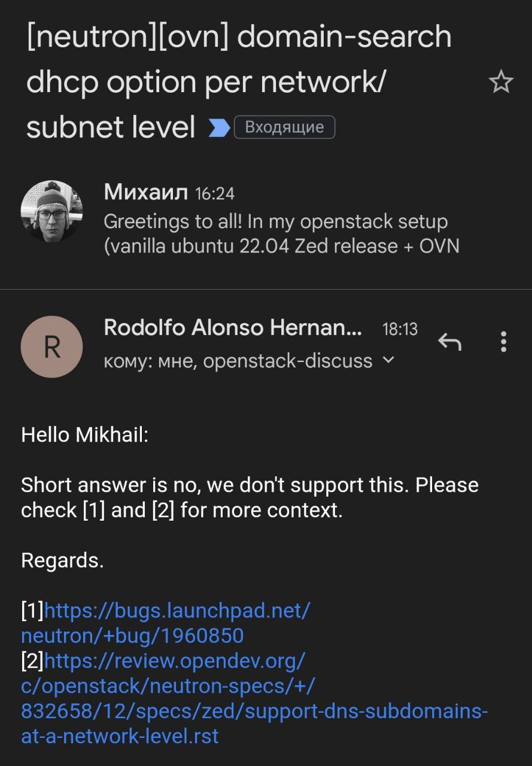Open the 'Greetings to all!' message snippet
Image resolution: width=532 pixels, height=766 pixels.
pyautogui.click(x=281, y=233)
